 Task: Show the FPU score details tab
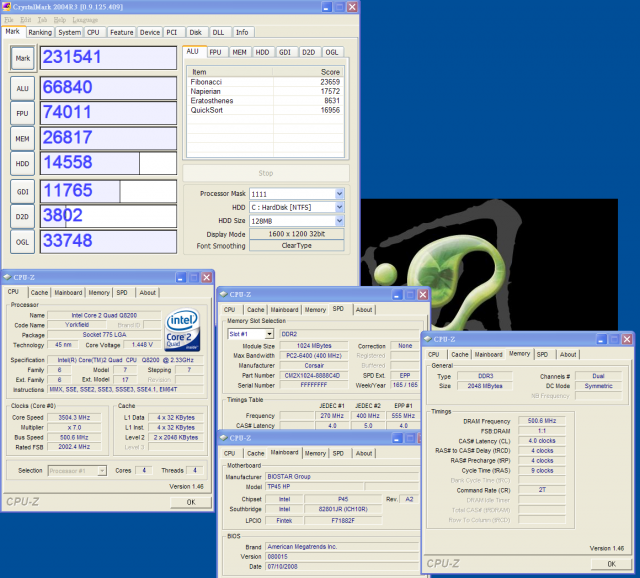click(217, 52)
